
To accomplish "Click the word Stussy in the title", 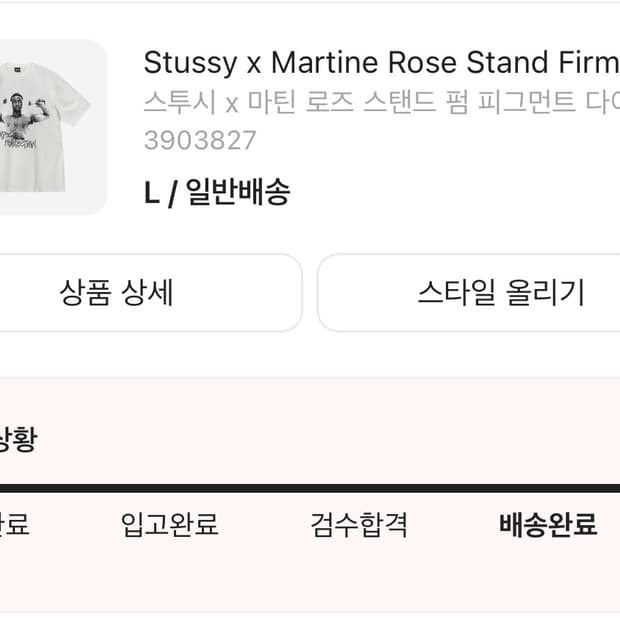I will pyautogui.click(x=189, y=63).
